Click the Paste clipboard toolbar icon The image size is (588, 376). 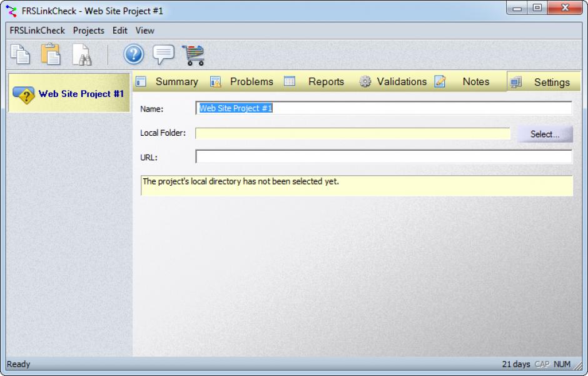click(x=51, y=54)
